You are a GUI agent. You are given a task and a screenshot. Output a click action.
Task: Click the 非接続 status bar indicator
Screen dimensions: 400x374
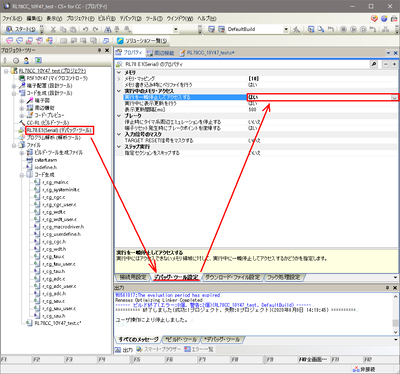coord(364,369)
